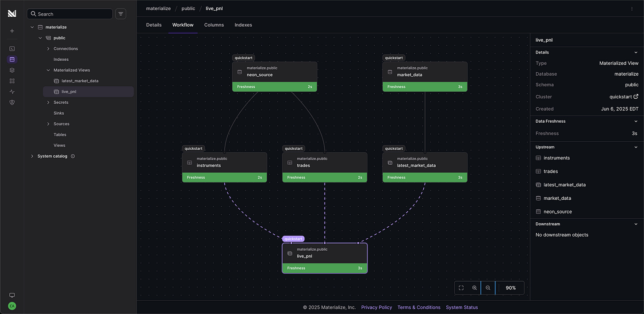Select Views in the tree
644x314 pixels.
click(59, 145)
